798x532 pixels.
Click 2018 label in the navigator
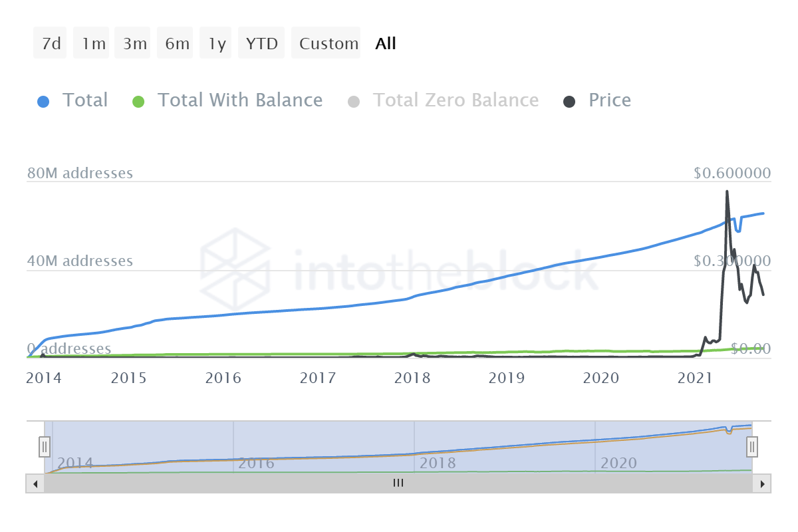[x=437, y=463]
